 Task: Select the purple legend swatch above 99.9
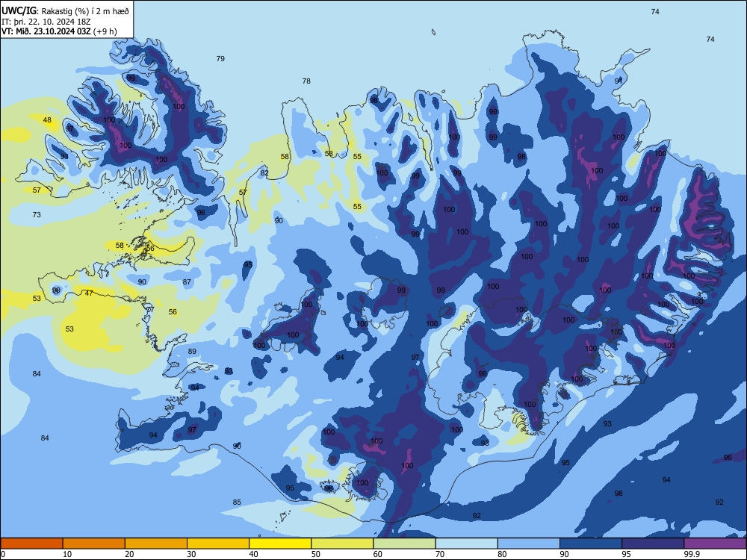[715, 544]
